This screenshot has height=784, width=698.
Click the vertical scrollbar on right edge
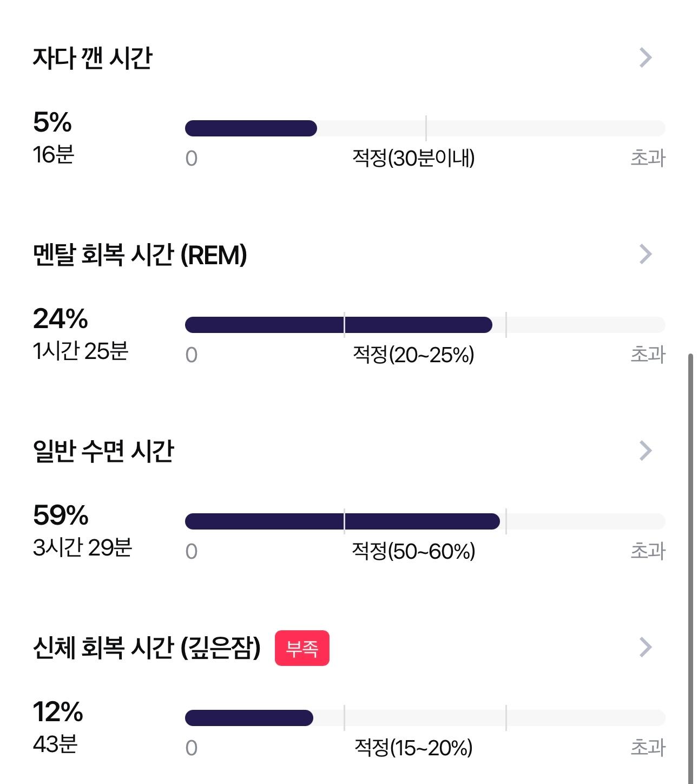pyautogui.click(x=690, y=569)
